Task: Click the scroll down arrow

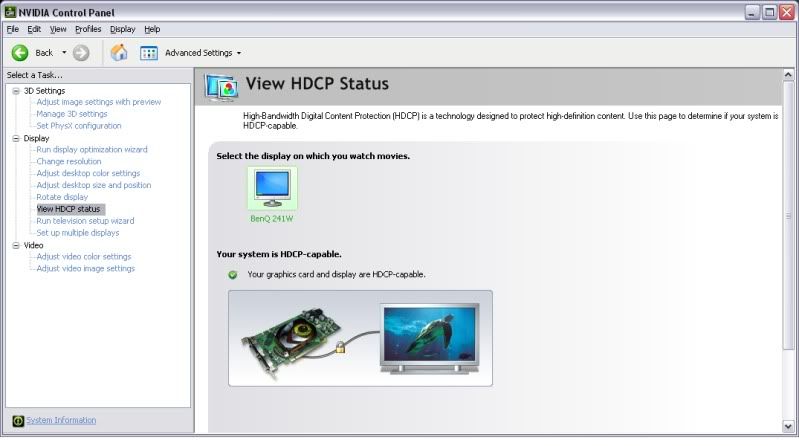Action: [x=788, y=426]
